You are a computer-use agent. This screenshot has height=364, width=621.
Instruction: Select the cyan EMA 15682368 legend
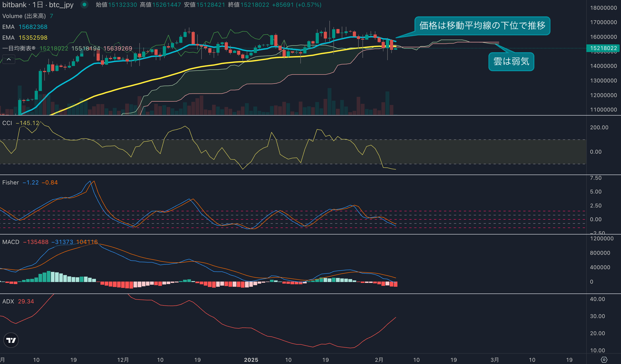pyautogui.click(x=25, y=27)
